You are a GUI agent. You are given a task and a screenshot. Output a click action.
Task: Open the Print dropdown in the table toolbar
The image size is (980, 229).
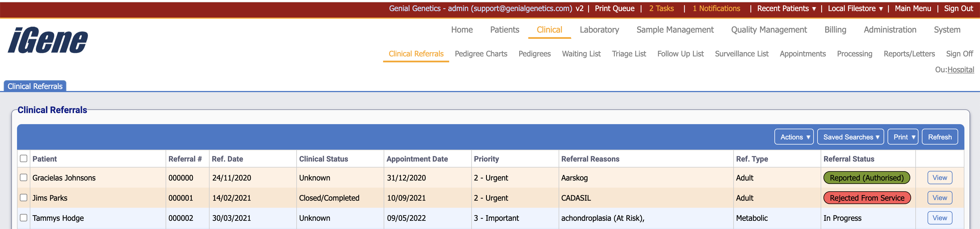point(903,137)
